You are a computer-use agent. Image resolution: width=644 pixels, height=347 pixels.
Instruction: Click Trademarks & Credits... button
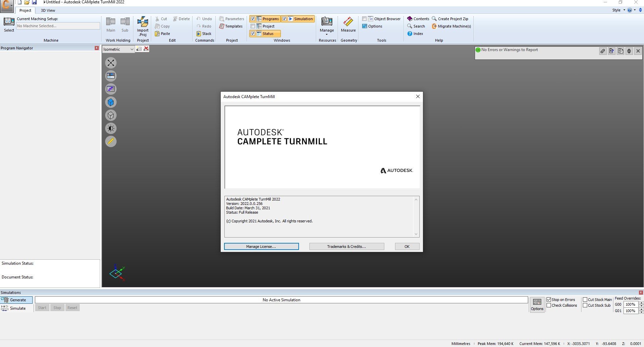click(347, 247)
